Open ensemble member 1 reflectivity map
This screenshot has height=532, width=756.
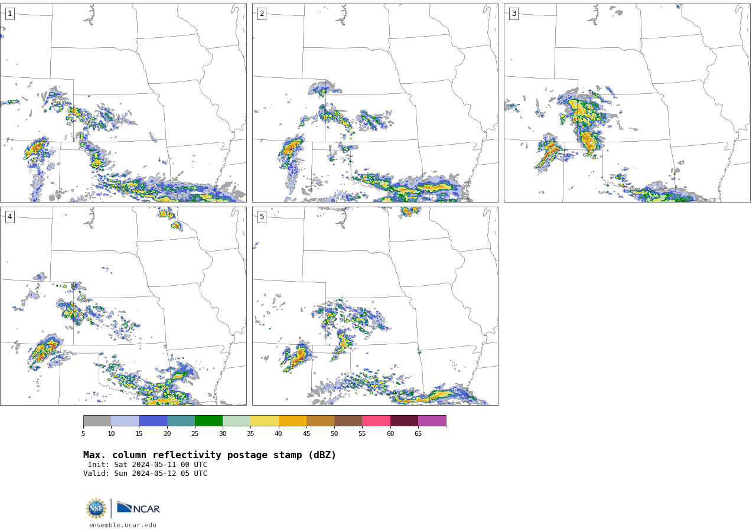[123, 103]
